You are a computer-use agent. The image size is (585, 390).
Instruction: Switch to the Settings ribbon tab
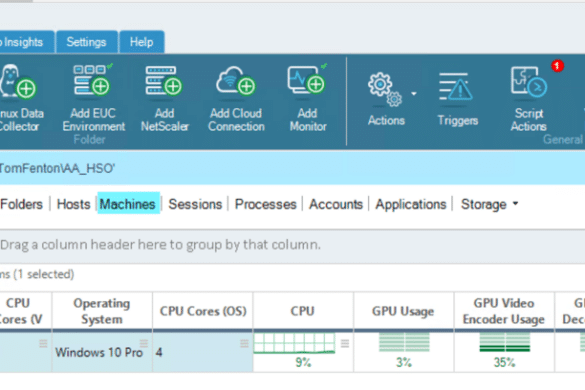point(86,42)
